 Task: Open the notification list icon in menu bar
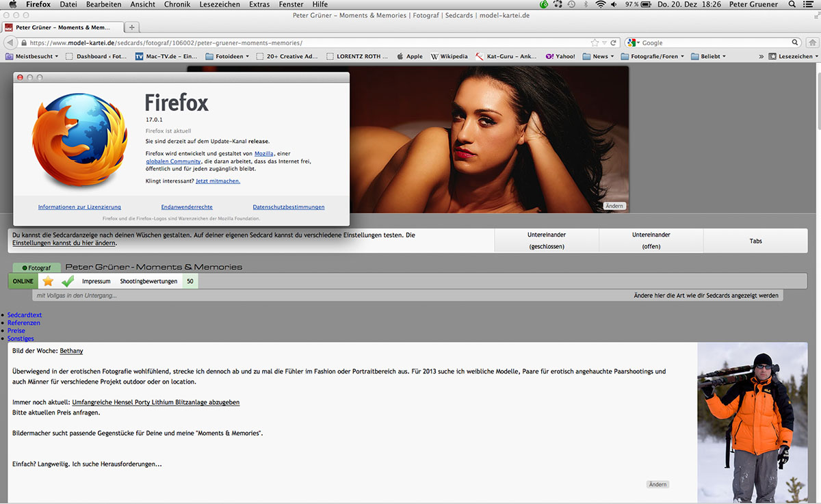(808, 4)
